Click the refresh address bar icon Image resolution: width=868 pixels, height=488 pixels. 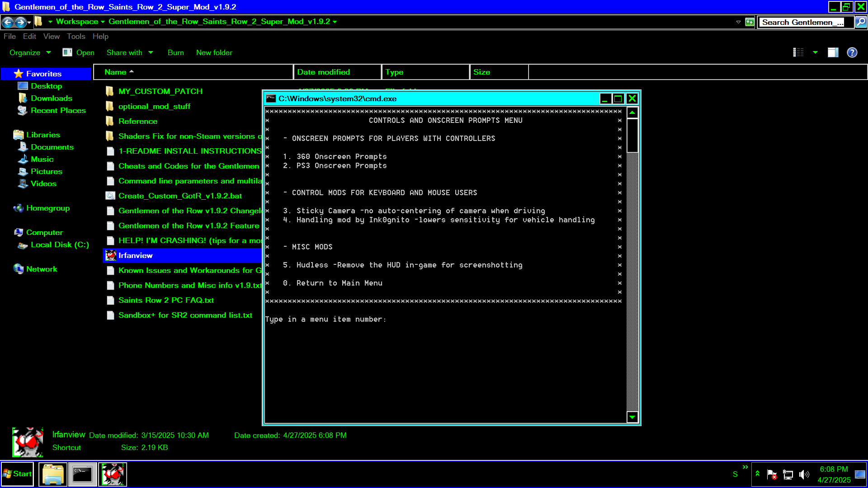click(750, 22)
